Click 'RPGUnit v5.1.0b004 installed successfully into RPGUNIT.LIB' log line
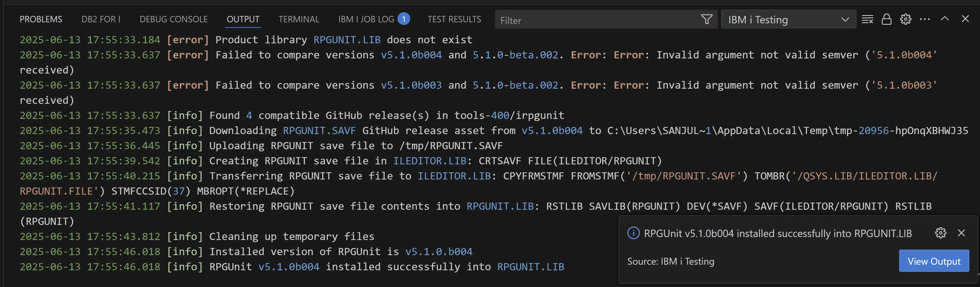The width and height of the screenshot is (980, 287). tap(292, 267)
